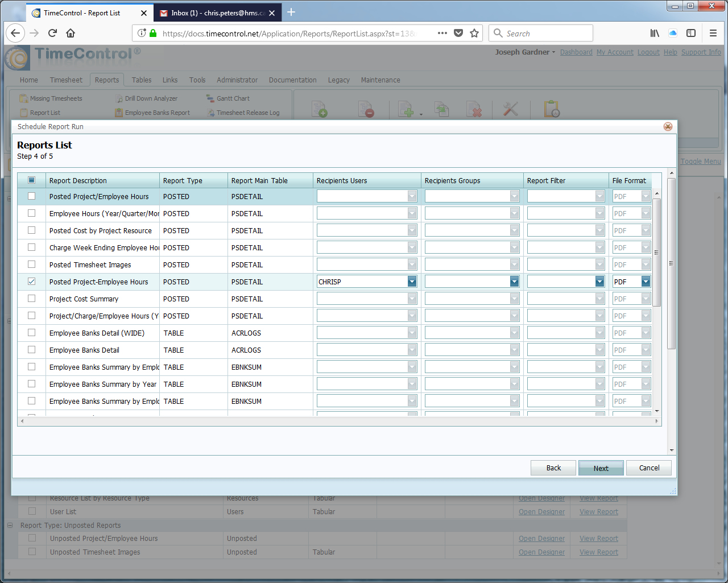Close the Schedule Report Run dialog

click(668, 126)
